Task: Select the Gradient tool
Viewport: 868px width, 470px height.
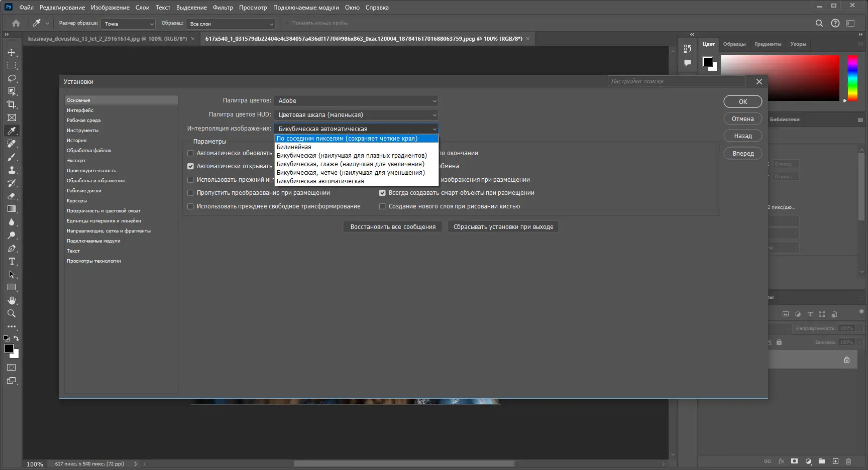Action: [12, 209]
